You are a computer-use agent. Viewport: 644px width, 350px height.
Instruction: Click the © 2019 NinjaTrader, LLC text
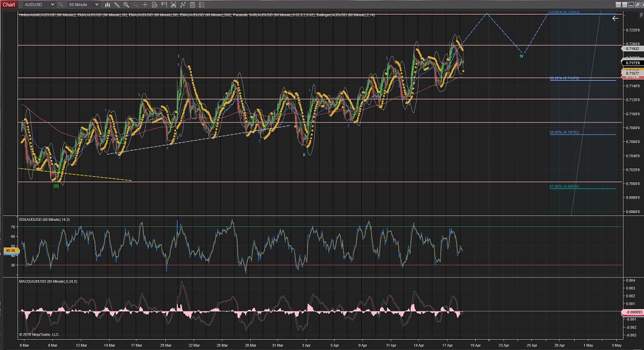pos(39,334)
